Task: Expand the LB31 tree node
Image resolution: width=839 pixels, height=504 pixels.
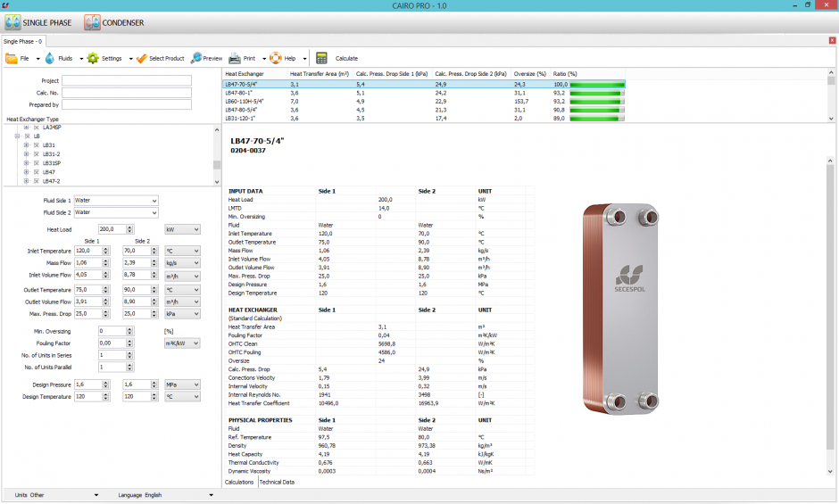Action: point(26,145)
